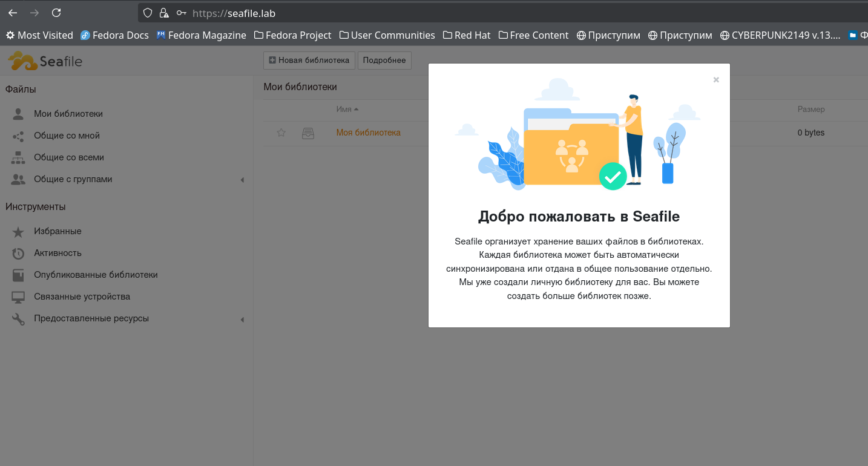Expand the Общие с группами submenu arrow

pos(242,180)
